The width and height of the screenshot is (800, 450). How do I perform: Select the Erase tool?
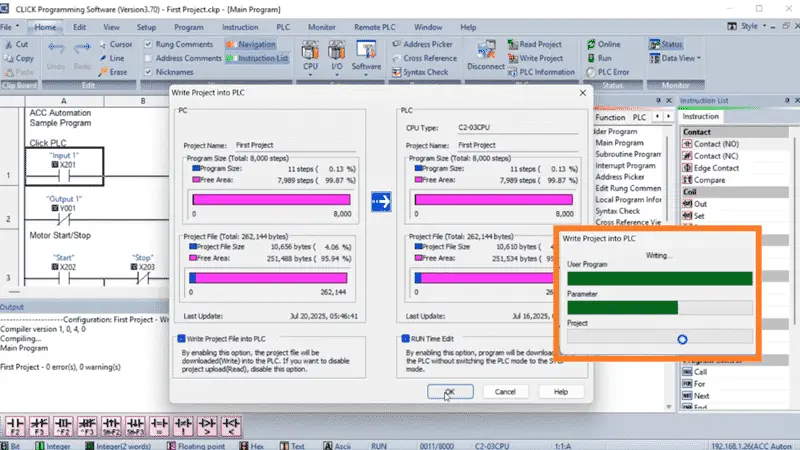(x=113, y=72)
